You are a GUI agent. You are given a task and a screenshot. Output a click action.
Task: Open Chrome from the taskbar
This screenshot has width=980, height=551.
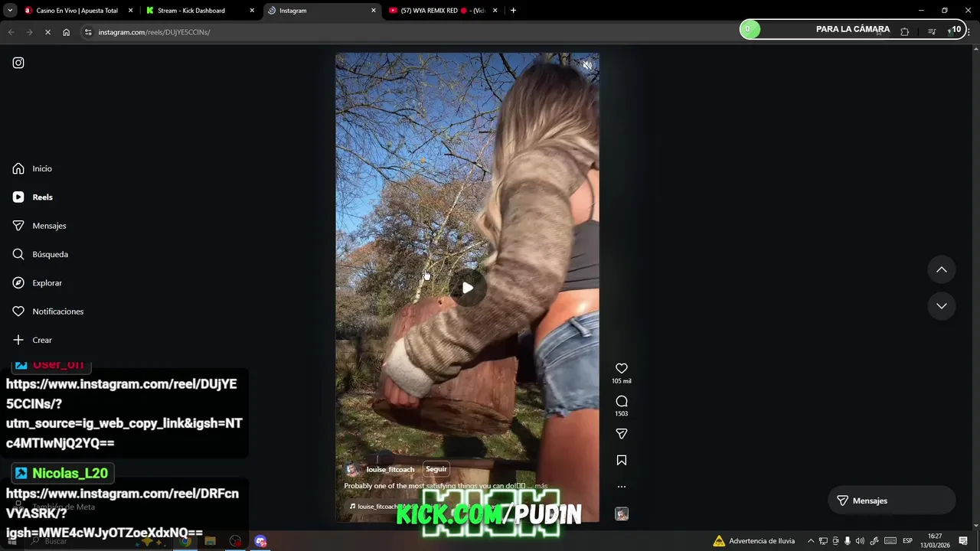(185, 541)
